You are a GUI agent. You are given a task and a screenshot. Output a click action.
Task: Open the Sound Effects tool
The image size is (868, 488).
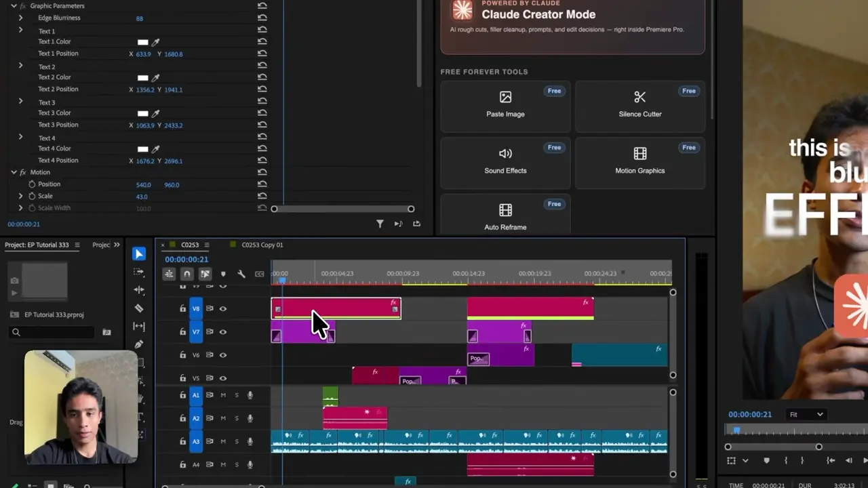[505, 162]
